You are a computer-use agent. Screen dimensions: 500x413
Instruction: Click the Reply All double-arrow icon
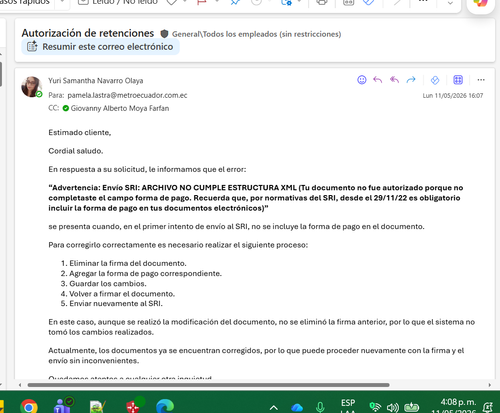pyautogui.click(x=394, y=80)
